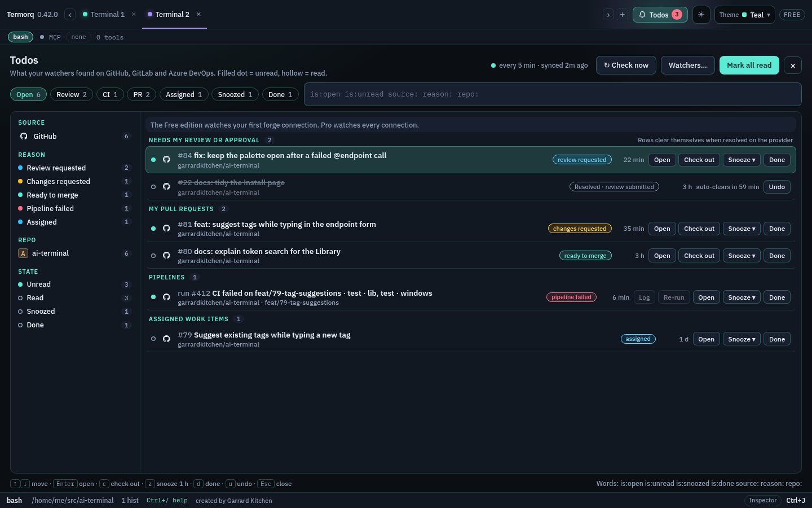This screenshot has width=812, height=508.
Task: Filter by GitHub source
Action: (x=74, y=136)
